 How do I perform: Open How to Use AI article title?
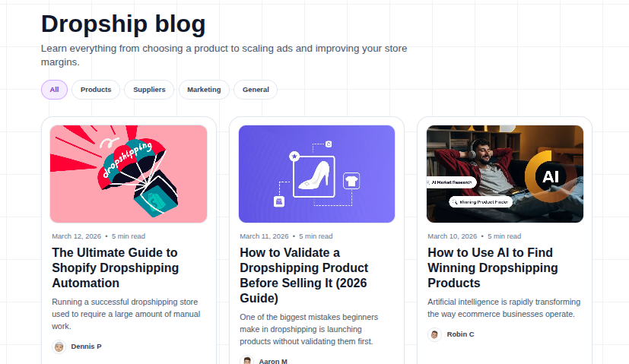[492, 267]
